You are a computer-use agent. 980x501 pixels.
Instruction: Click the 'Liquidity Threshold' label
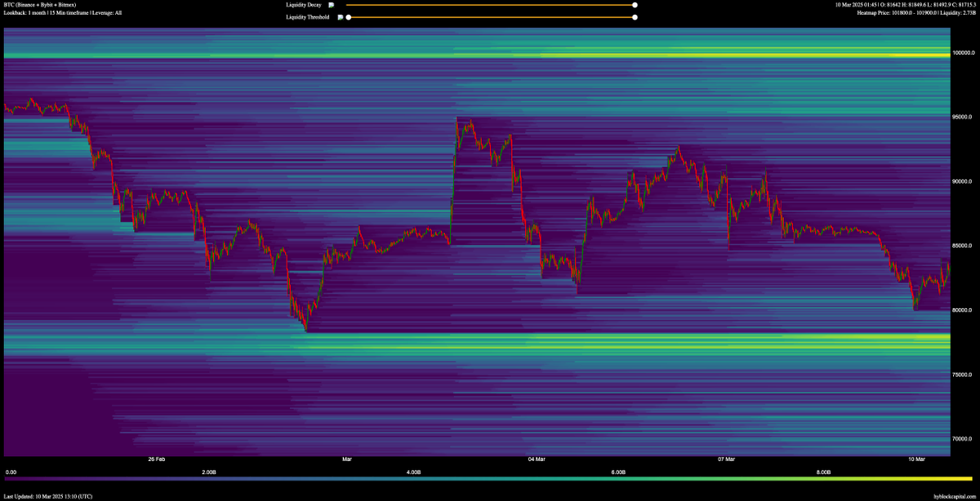(x=308, y=16)
